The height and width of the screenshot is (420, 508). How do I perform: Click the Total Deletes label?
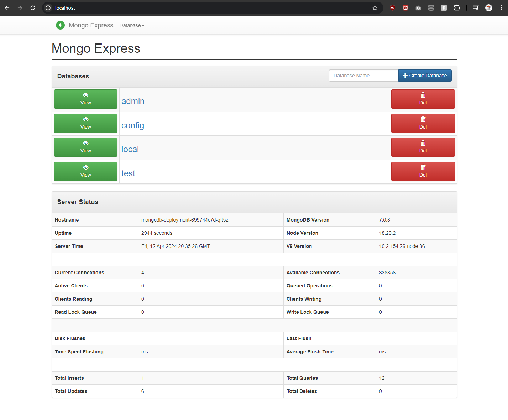click(302, 391)
